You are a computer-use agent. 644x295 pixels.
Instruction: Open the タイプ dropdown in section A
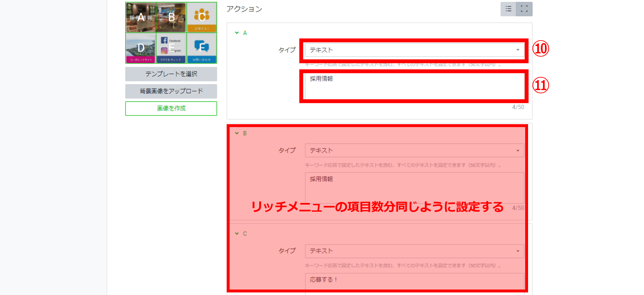coord(414,50)
